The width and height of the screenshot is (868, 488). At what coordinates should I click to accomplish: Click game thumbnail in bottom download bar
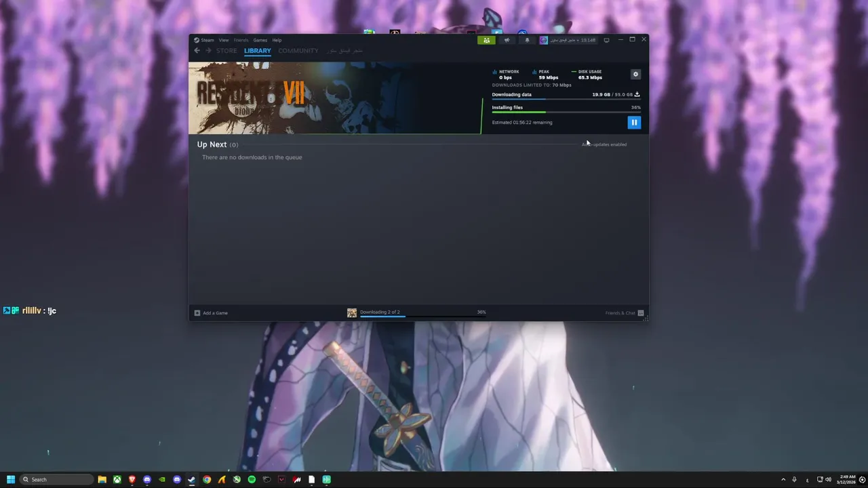click(352, 312)
